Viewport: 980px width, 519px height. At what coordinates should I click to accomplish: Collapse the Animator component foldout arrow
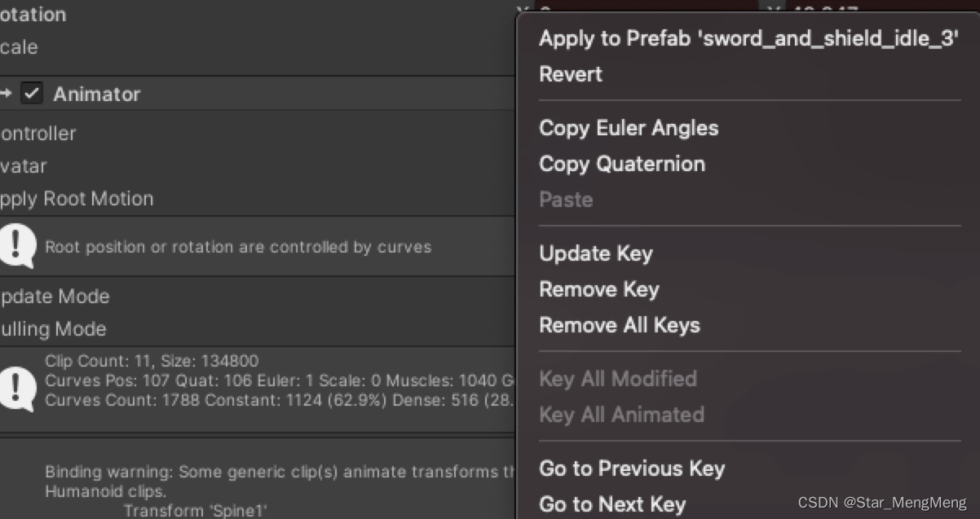(6, 94)
